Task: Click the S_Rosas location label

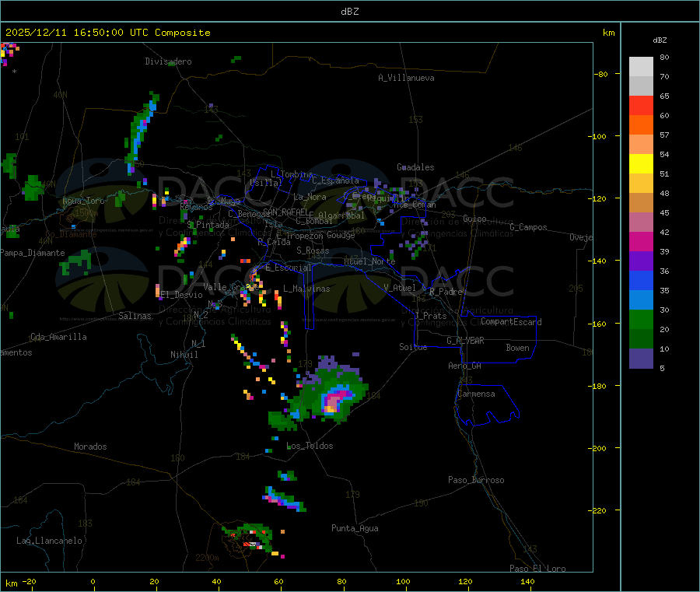Action: 313,250
